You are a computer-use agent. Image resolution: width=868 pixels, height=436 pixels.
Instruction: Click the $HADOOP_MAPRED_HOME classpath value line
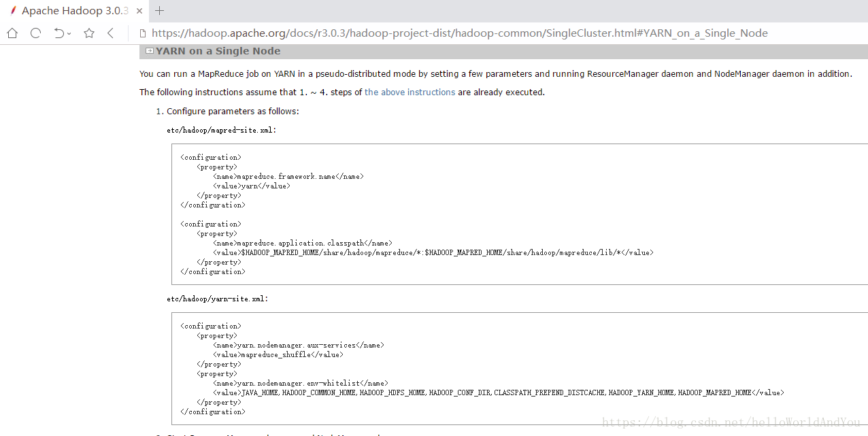coord(433,252)
